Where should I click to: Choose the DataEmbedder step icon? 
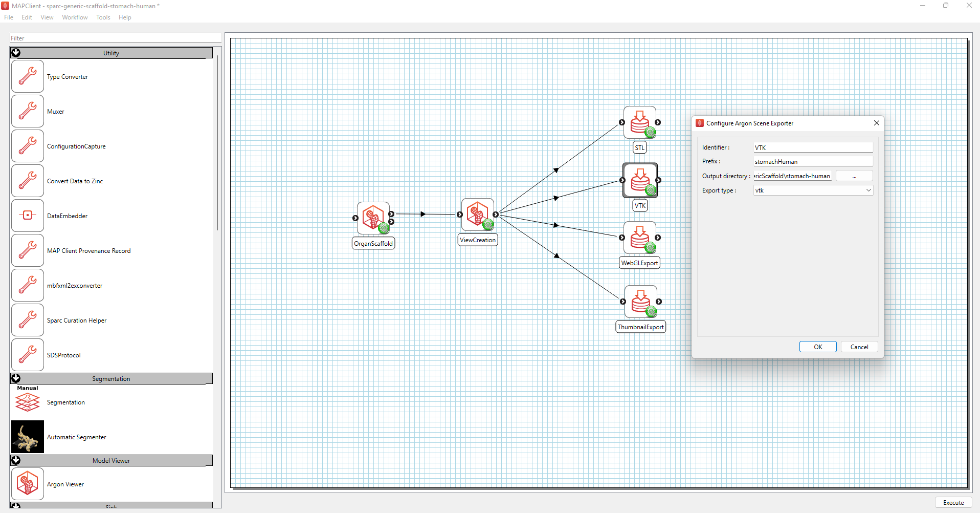(28, 216)
